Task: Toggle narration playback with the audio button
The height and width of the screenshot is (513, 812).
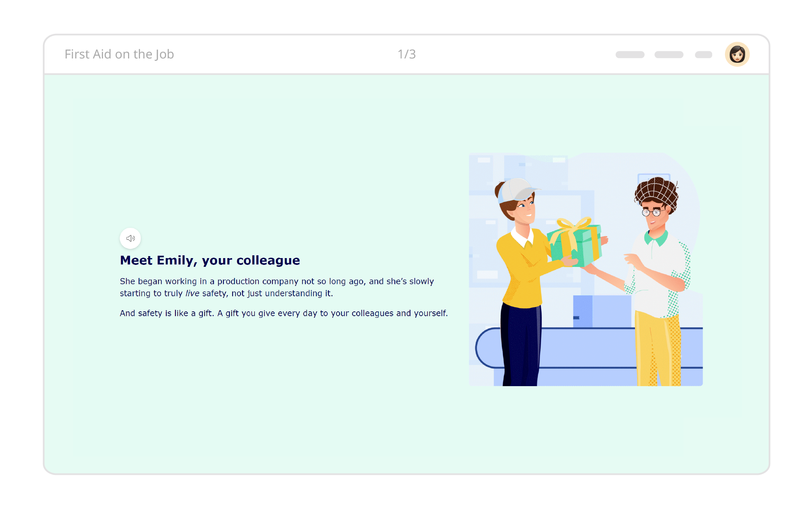Action: click(130, 238)
